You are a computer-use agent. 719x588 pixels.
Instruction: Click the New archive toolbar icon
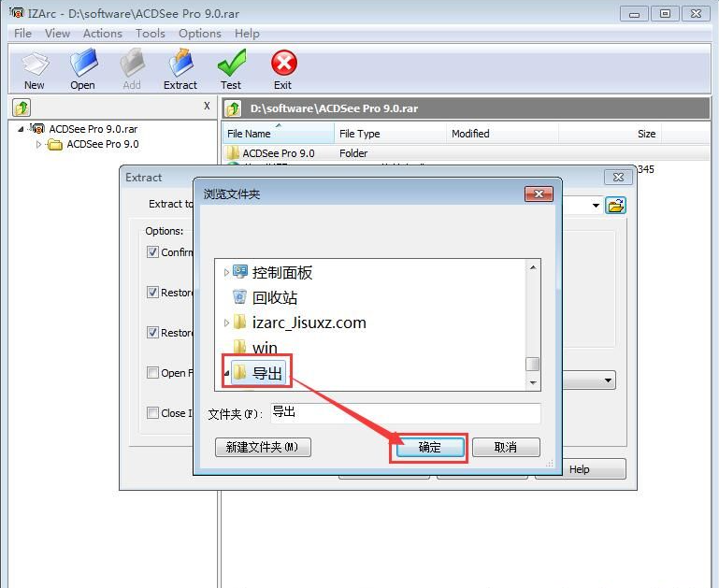tap(35, 70)
